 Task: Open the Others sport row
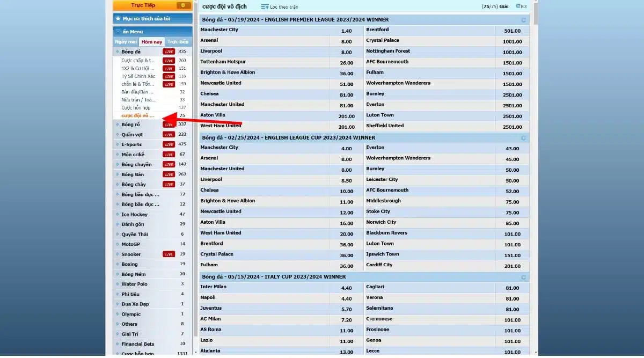tap(152, 324)
